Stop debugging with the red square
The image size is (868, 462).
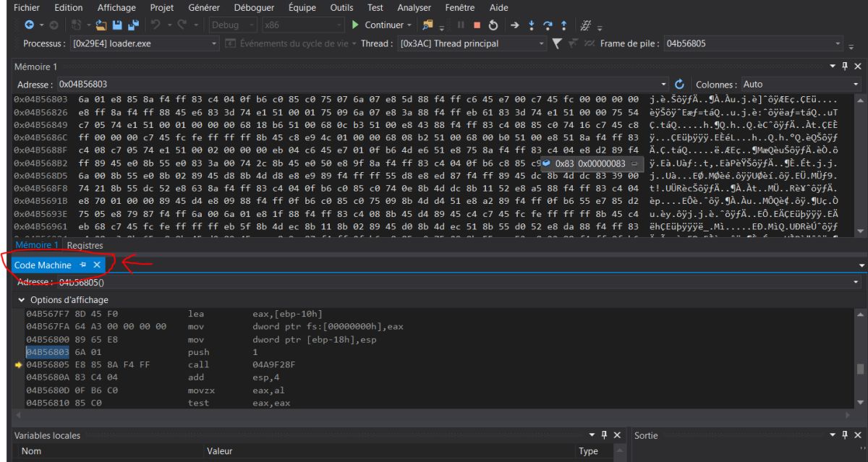pos(477,25)
